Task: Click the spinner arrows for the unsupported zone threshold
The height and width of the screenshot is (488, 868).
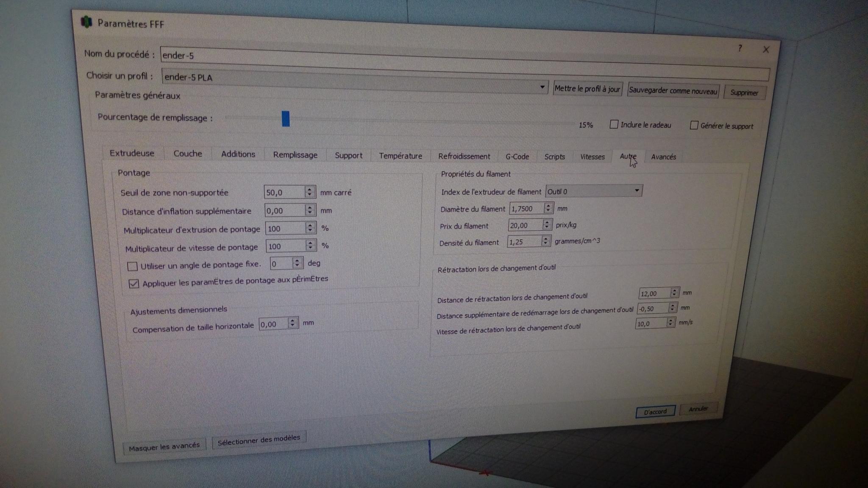Action: 309,192
